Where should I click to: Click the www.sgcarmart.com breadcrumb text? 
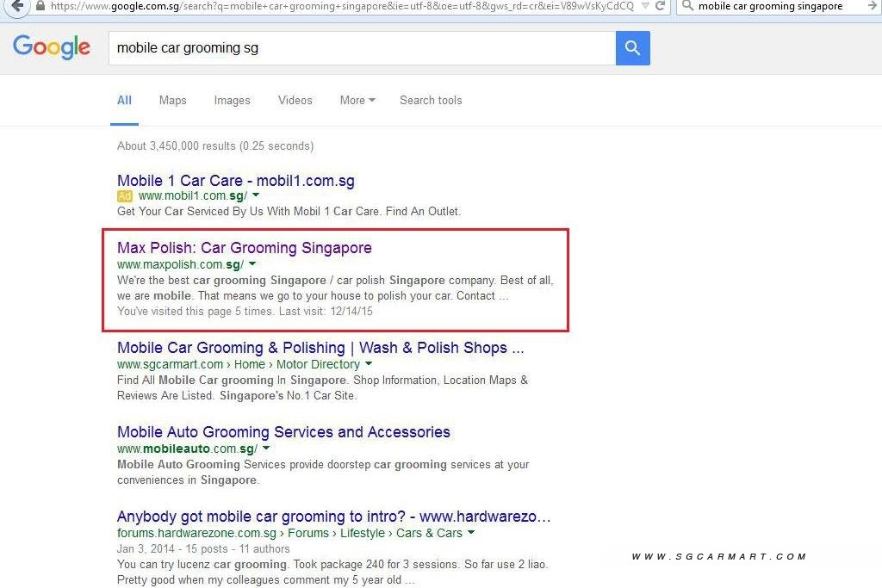tap(170, 364)
